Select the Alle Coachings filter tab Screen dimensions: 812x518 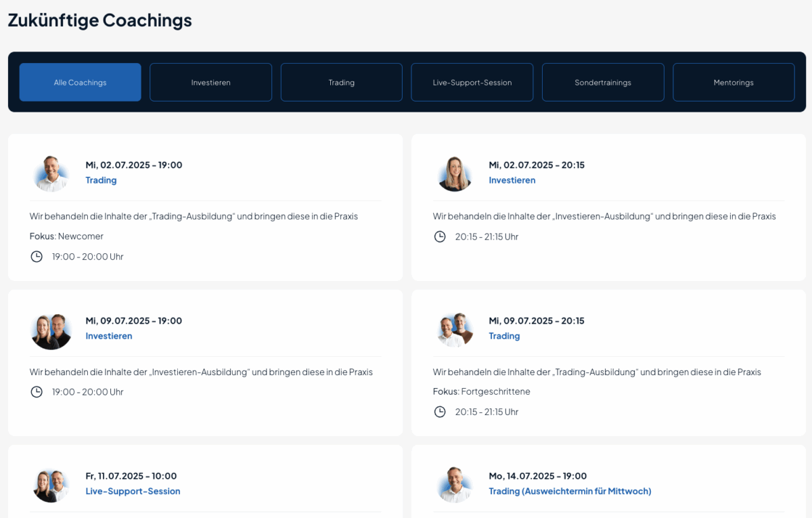pos(81,83)
